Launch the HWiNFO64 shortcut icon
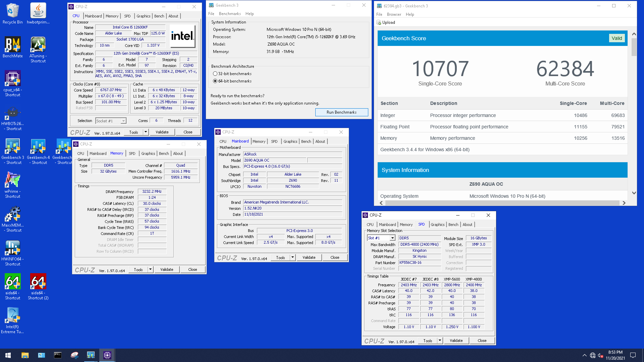The image size is (644, 362). 13,253
